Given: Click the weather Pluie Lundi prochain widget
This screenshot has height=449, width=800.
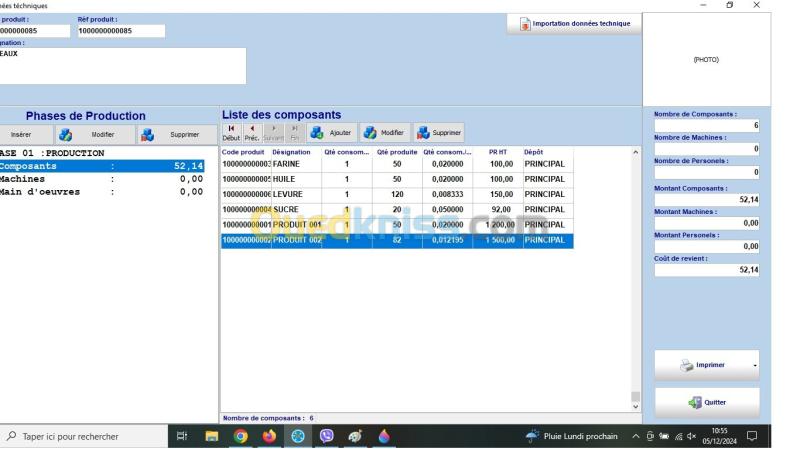Looking at the screenshot, I should (572, 436).
